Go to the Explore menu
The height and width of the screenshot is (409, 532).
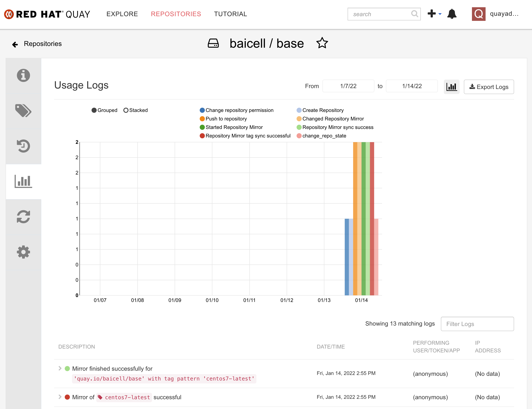click(x=122, y=14)
